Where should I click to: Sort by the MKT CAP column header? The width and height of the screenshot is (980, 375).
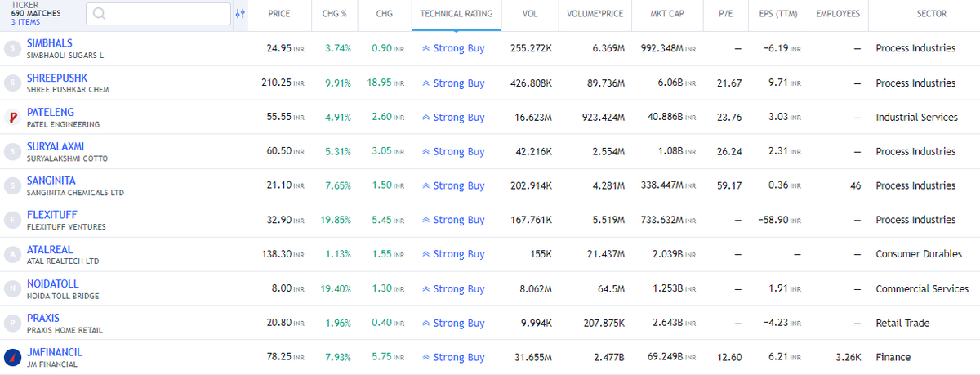click(x=669, y=14)
